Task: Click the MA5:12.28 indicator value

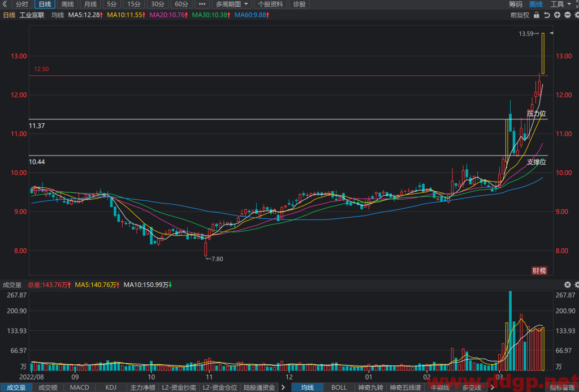Action: [86, 15]
